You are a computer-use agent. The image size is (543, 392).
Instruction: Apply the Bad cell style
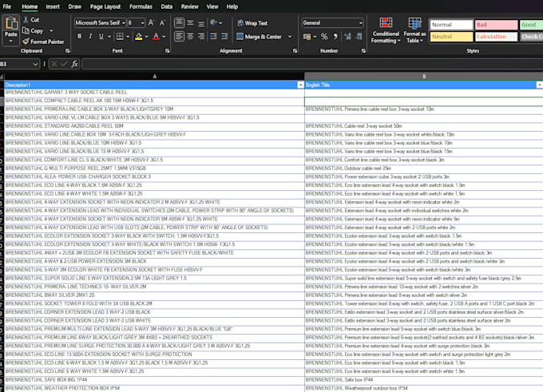[x=496, y=25]
